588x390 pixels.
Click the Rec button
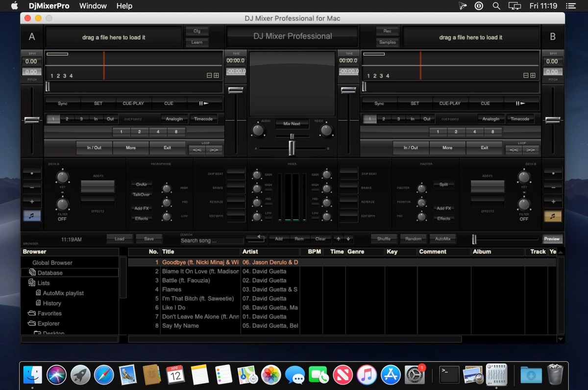click(x=387, y=31)
